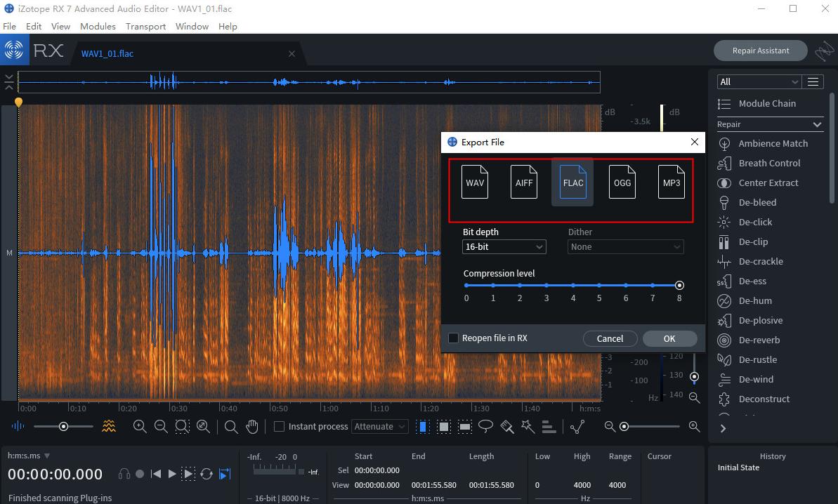This screenshot has height=504, width=838.
Task: Toggle loop playback button
Action: tap(207, 474)
